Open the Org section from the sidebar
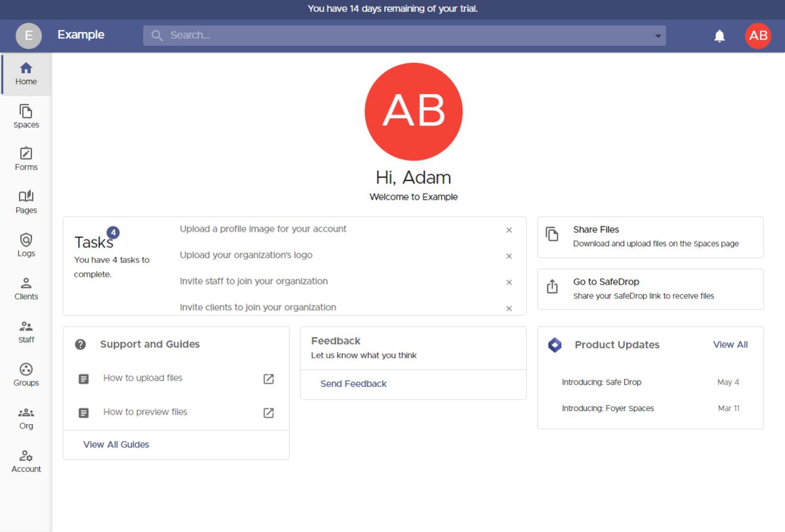 click(x=26, y=417)
